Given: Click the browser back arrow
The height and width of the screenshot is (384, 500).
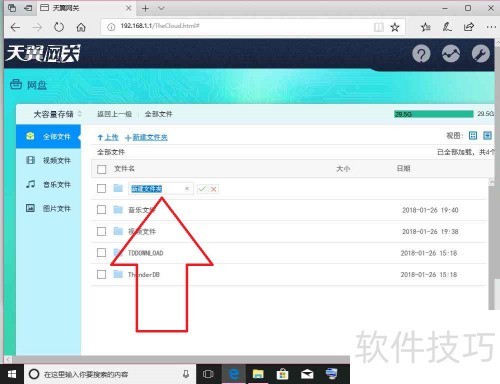Looking at the screenshot, I should pos(15,27).
